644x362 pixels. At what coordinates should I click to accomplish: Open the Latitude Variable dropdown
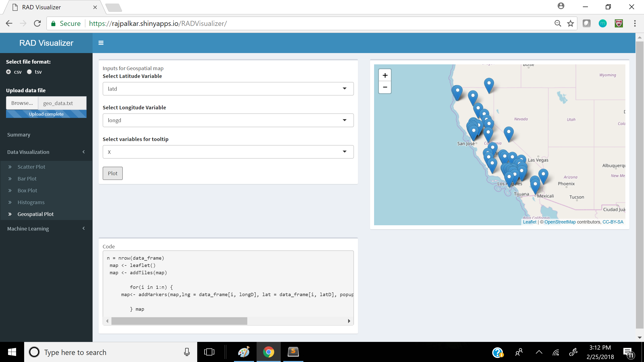click(x=228, y=89)
